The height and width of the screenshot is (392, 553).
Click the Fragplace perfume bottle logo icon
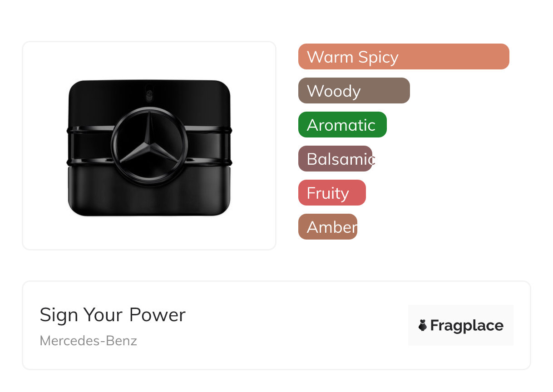click(423, 325)
